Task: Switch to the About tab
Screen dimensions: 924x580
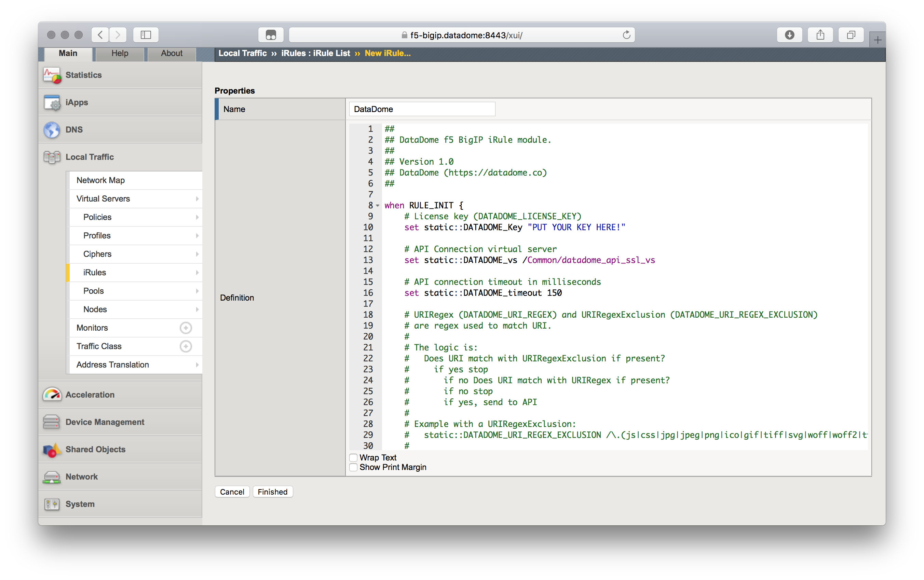Action: (172, 54)
